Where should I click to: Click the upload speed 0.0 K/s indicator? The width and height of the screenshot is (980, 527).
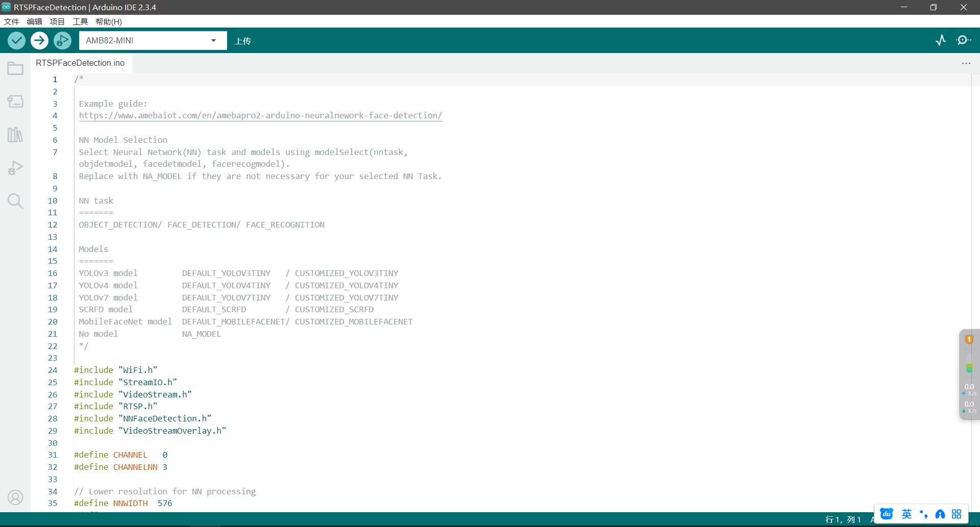[969, 389]
